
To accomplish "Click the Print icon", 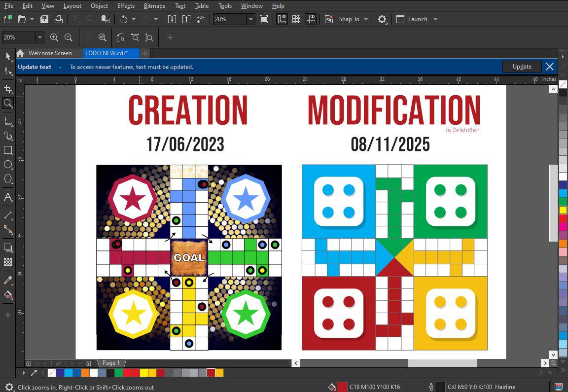I will click(58, 19).
